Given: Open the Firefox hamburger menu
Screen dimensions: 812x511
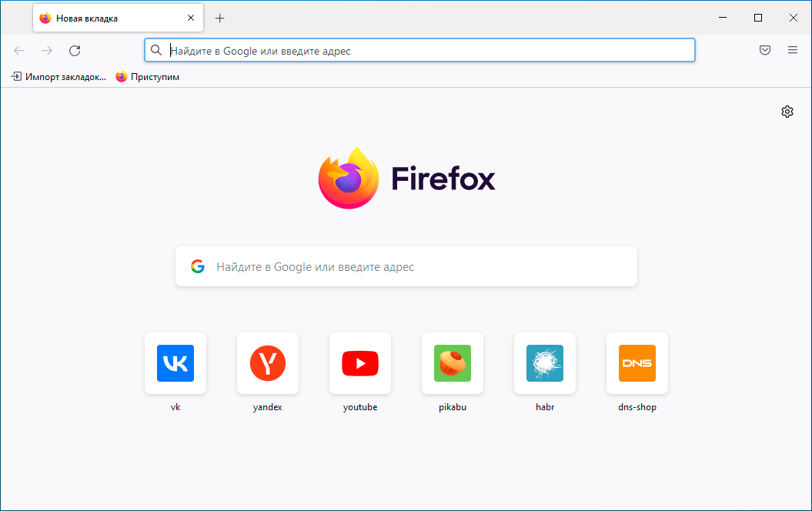Looking at the screenshot, I should coord(792,50).
